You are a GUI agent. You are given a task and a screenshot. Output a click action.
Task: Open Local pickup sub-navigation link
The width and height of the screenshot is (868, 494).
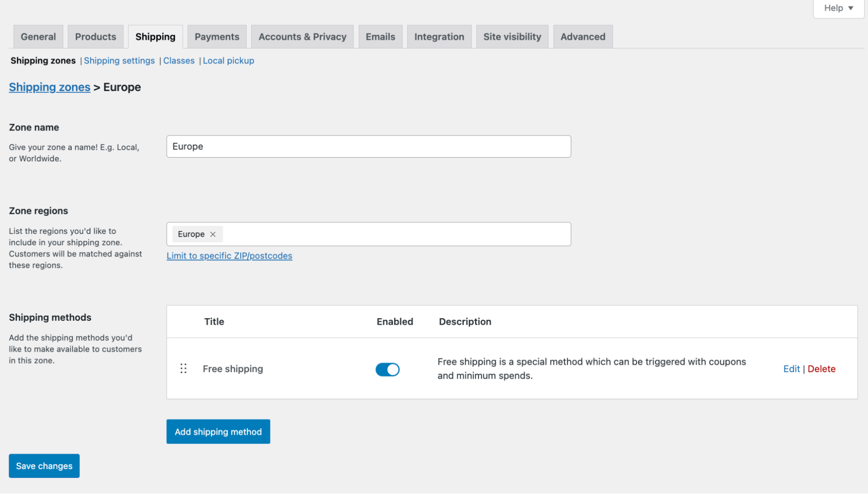pos(228,60)
